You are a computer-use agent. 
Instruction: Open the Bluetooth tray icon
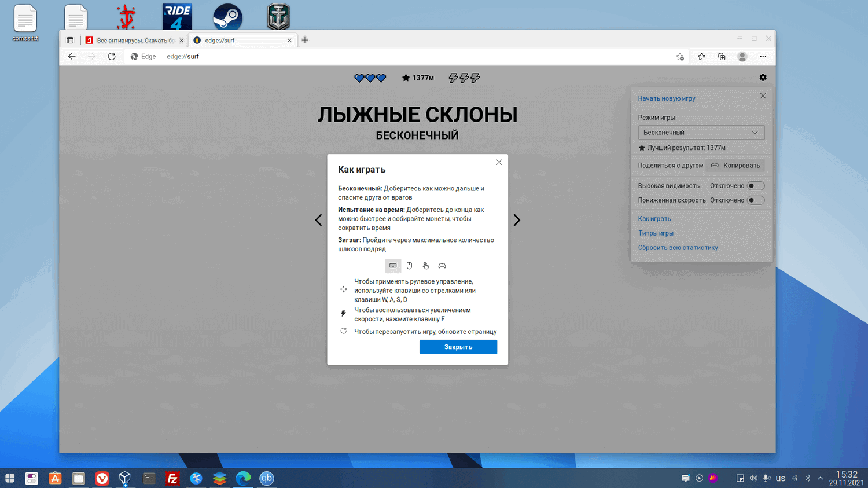click(808, 478)
